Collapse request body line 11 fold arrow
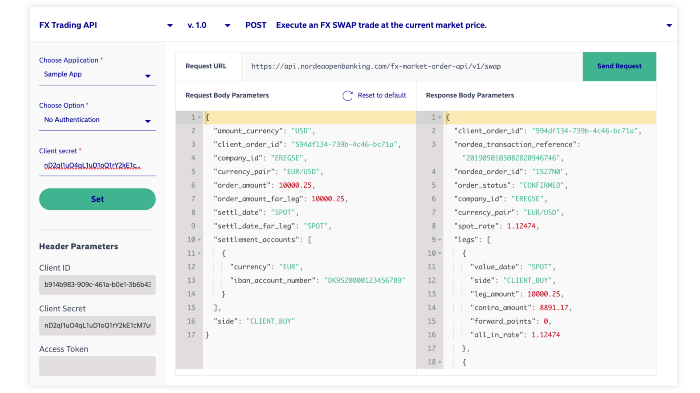Viewport: 700px width, 393px height. click(200, 253)
